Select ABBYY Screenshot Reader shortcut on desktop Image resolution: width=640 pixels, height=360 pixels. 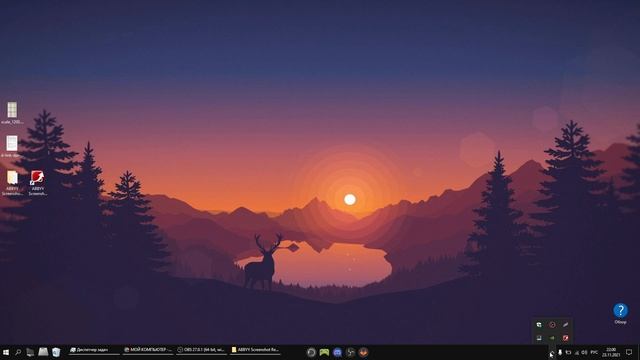38,183
